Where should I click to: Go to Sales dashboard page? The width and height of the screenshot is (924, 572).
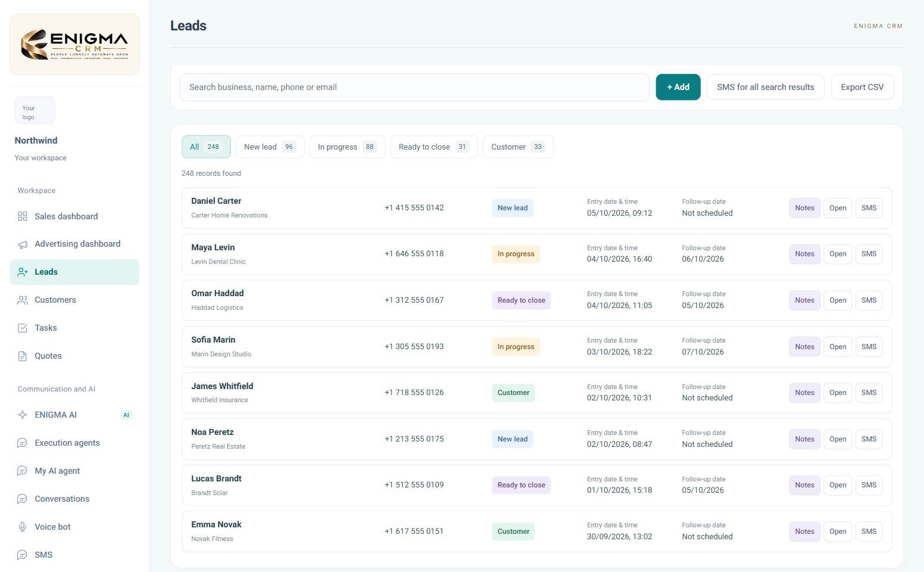(74, 216)
